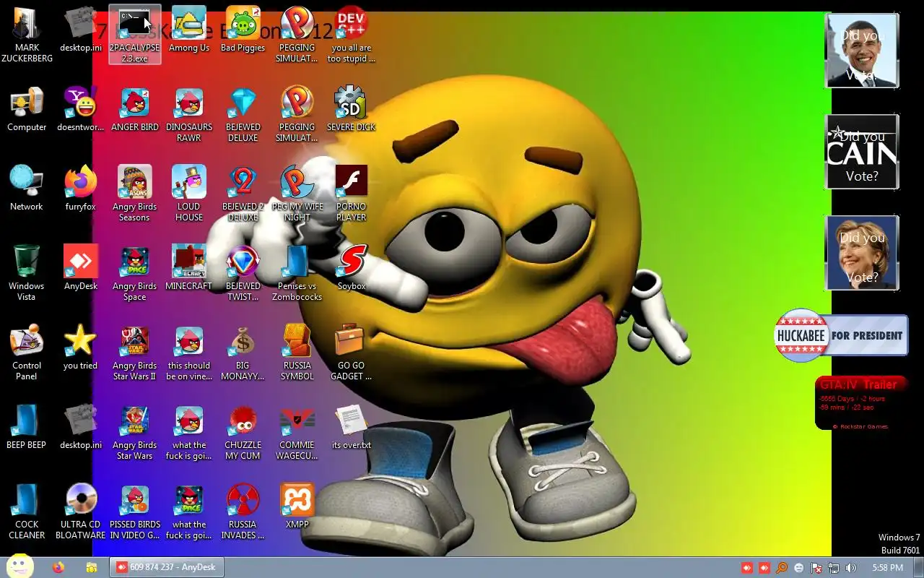The height and width of the screenshot is (578, 924).
Task: Open the Control Panel icon
Action: click(27, 353)
